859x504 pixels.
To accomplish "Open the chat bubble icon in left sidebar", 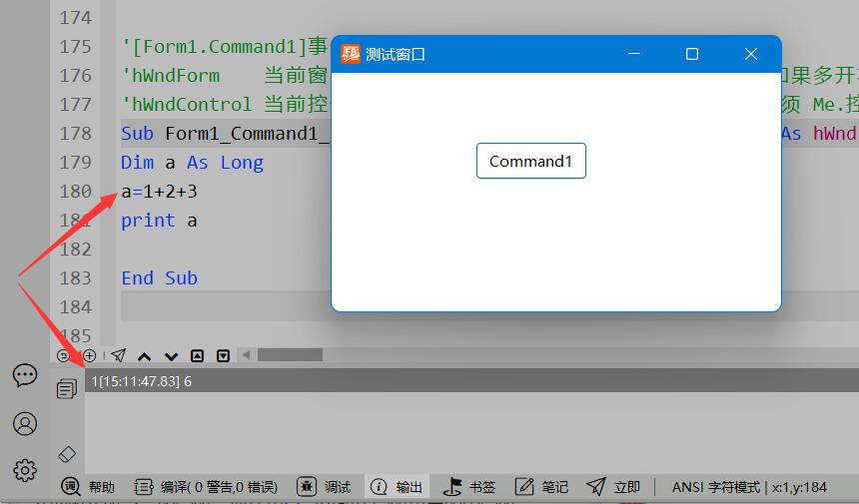I will coord(25,375).
